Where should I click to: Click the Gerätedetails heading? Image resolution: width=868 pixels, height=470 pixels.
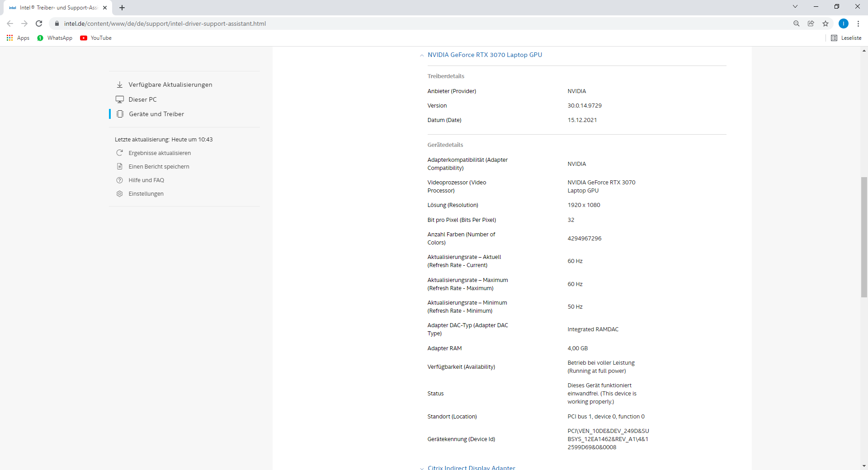[x=445, y=145]
